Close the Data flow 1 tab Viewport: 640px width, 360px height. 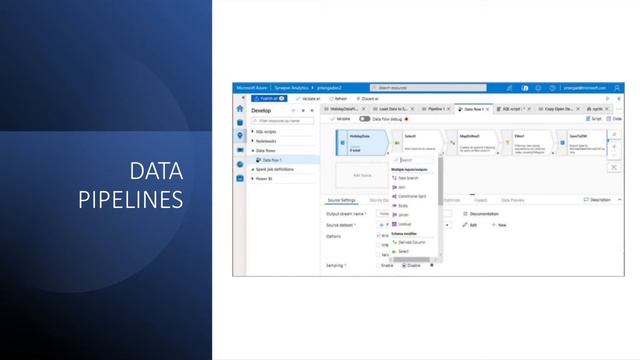point(487,109)
